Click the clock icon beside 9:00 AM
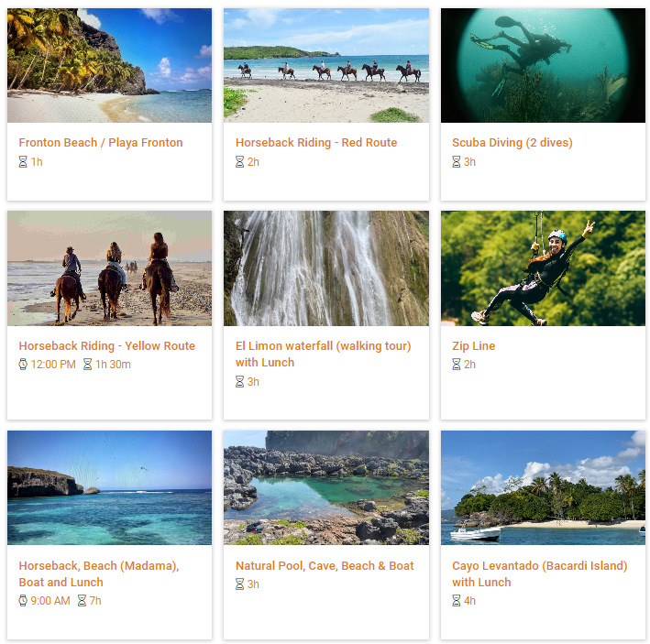The image size is (650, 644). (x=23, y=601)
